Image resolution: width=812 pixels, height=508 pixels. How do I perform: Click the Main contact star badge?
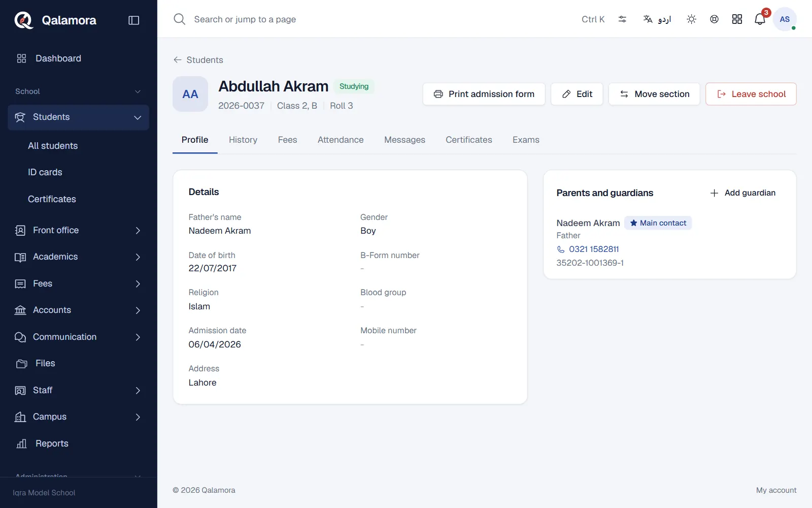click(x=658, y=223)
